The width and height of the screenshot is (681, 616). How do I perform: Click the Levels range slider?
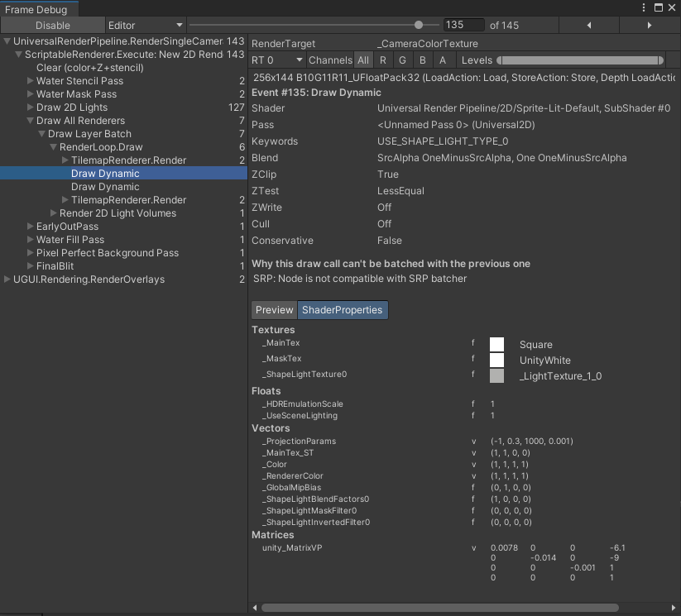[x=580, y=60]
